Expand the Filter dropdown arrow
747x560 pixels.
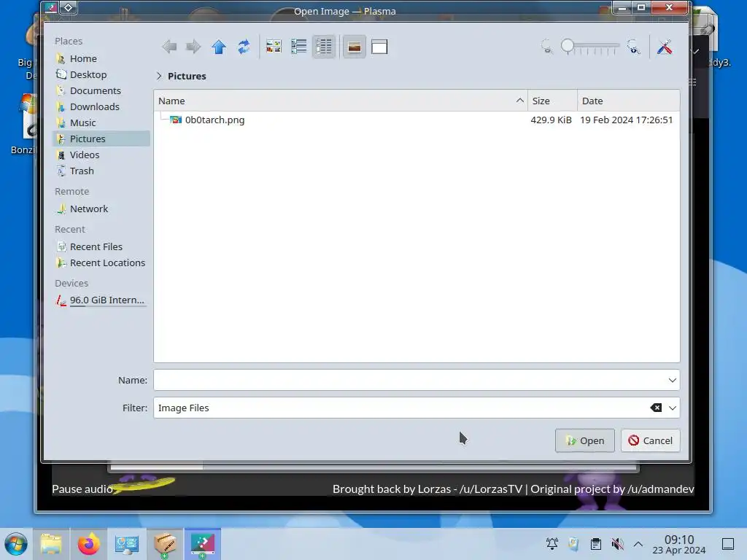pyautogui.click(x=672, y=408)
